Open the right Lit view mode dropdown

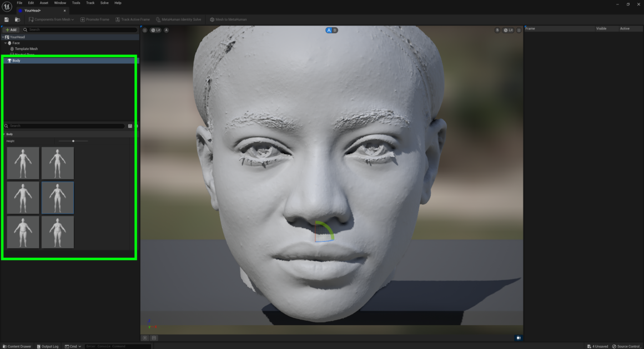click(509, 30)
